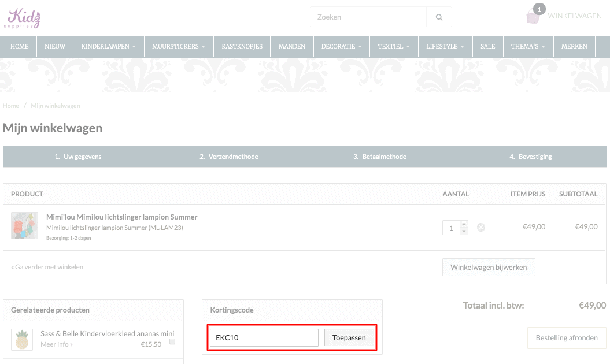Click the Totaal incl. btw amount €49,00
610x364 pixels.
pos(592,306)
